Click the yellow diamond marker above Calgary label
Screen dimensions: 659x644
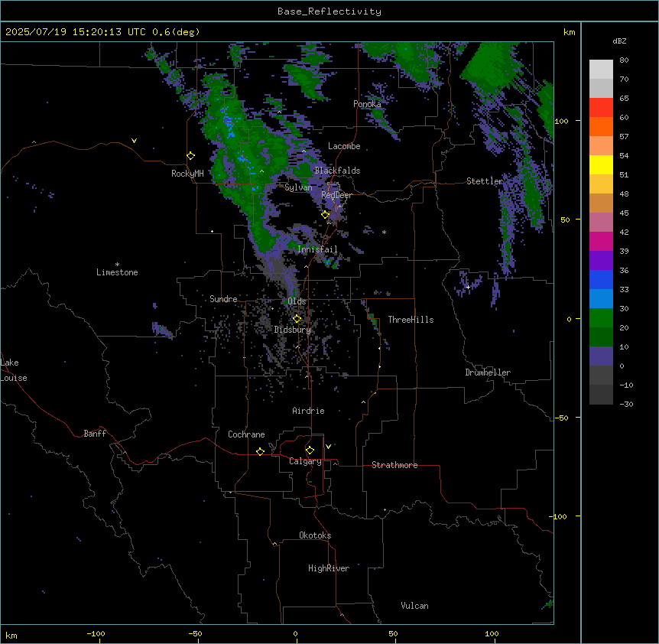(310, 450)
